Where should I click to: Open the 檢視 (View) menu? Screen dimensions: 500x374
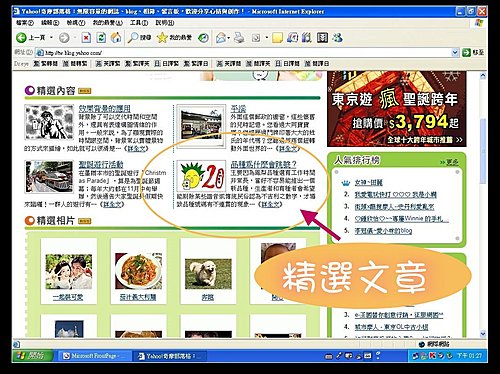[76, 23]
